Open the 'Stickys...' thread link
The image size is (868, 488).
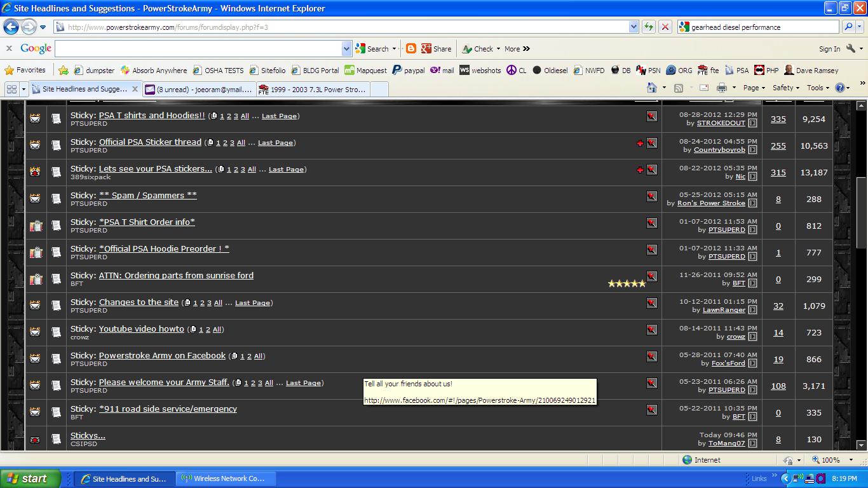pos(88,436)
